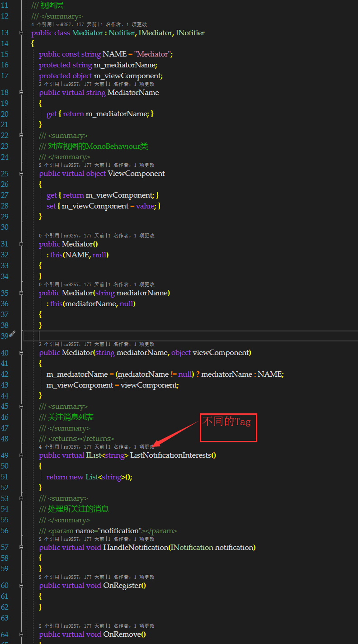Click the '!= null' check on line 42
358x644 pixels.
[x=181, y=374]
